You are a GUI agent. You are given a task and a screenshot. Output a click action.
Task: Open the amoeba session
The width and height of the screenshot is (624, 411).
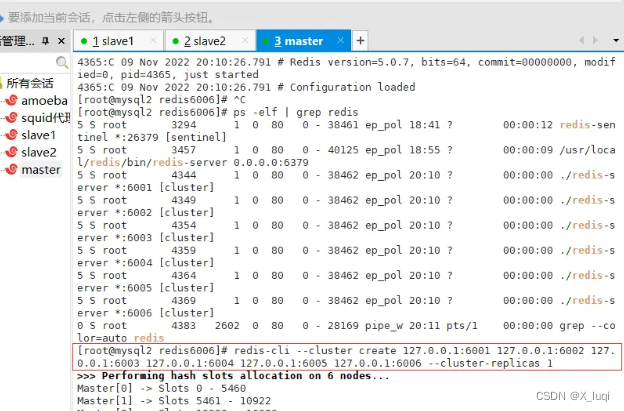(44, 101)
